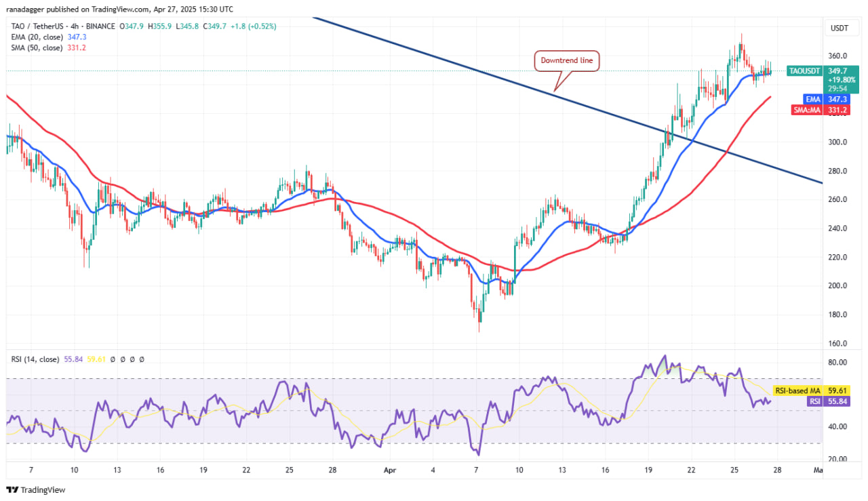Screen dimensions: 868x501
Task: Click the TAOUSDT price label on right axis
Action: point(804,71)
